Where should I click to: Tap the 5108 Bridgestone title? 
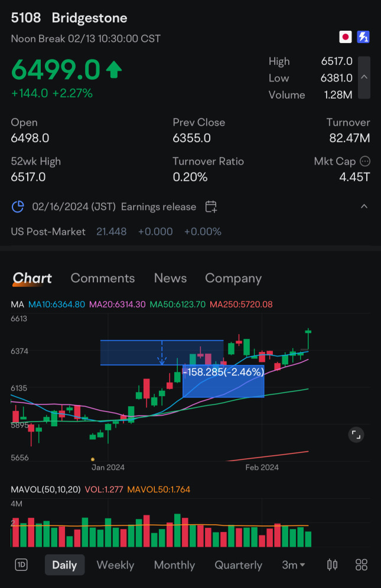tap(69, 18)
